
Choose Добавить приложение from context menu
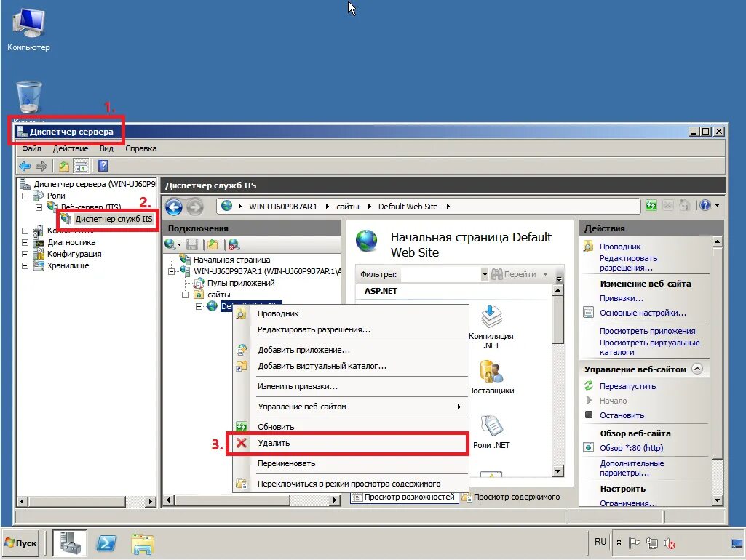pyautogui.click(x=350, y=350)
